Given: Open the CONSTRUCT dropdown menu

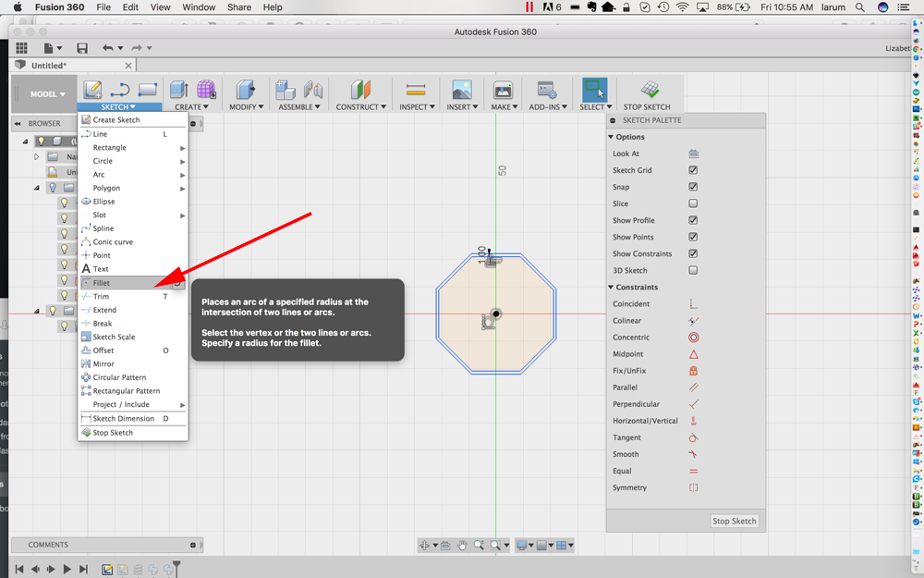Looking at the screenshot, I should (x=361, y=106).
